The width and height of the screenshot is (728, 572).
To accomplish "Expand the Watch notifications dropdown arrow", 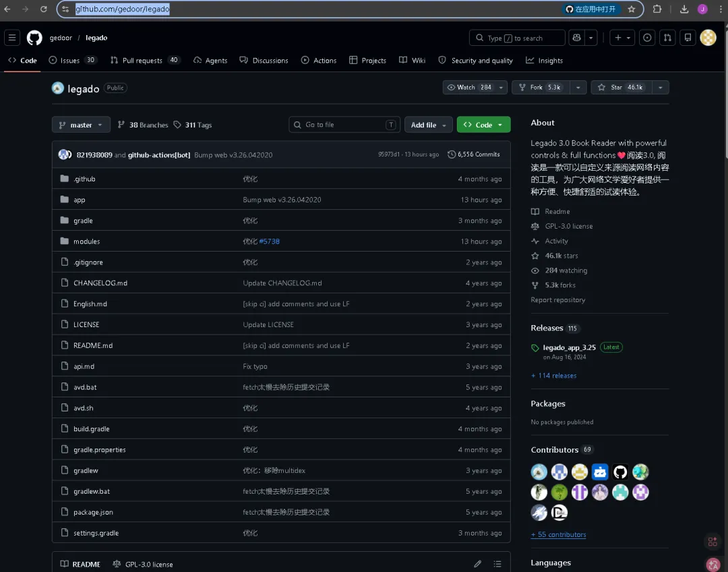I will [x=501, y=88].
